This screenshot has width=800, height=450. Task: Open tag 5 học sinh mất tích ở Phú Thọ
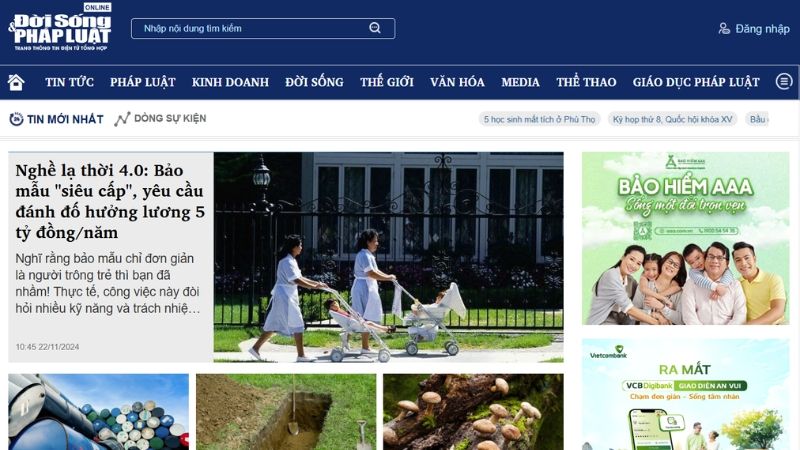coord(539,119)
